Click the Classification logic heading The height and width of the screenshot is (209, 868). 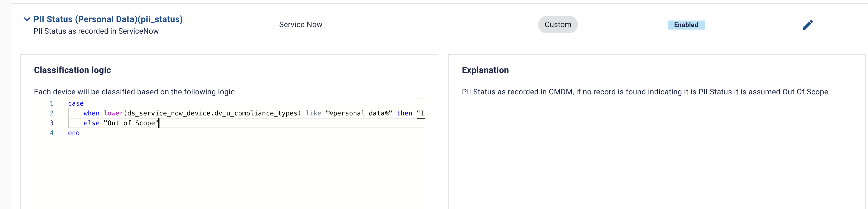tap(72, 70)
